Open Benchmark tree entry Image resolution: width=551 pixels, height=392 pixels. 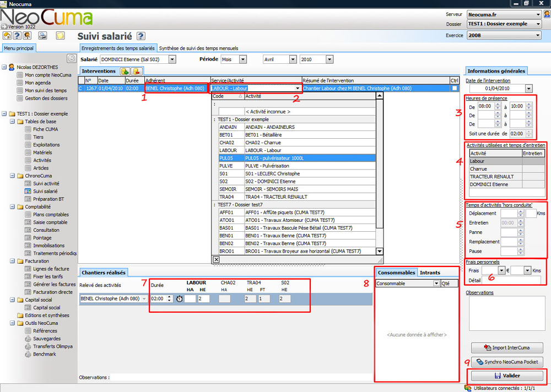coord(44,354)
